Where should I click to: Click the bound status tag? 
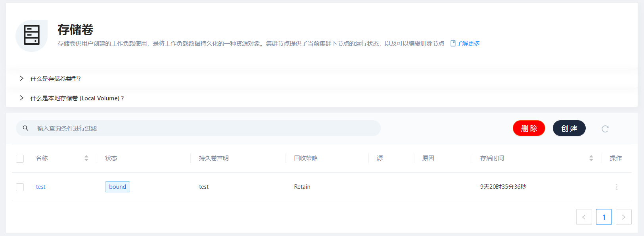coord(117,187)
